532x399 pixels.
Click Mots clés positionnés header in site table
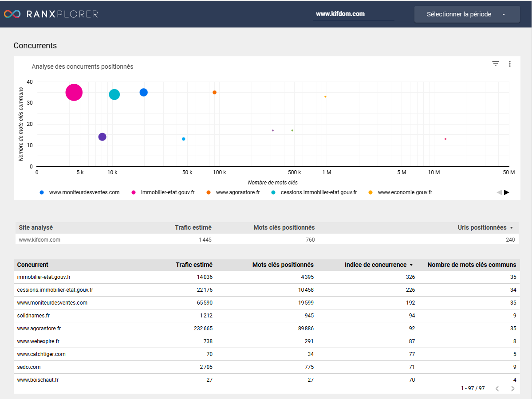tap(284, 227)
